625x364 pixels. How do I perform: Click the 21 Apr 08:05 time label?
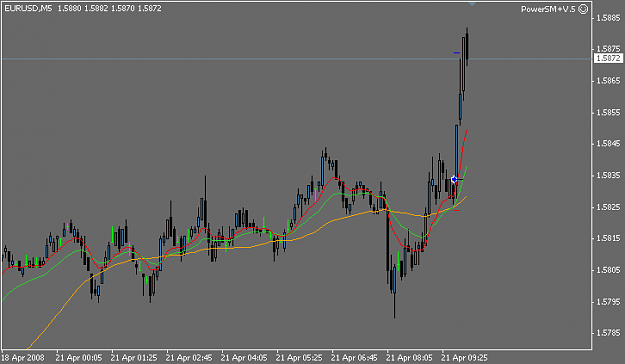[x=409, y=358]
